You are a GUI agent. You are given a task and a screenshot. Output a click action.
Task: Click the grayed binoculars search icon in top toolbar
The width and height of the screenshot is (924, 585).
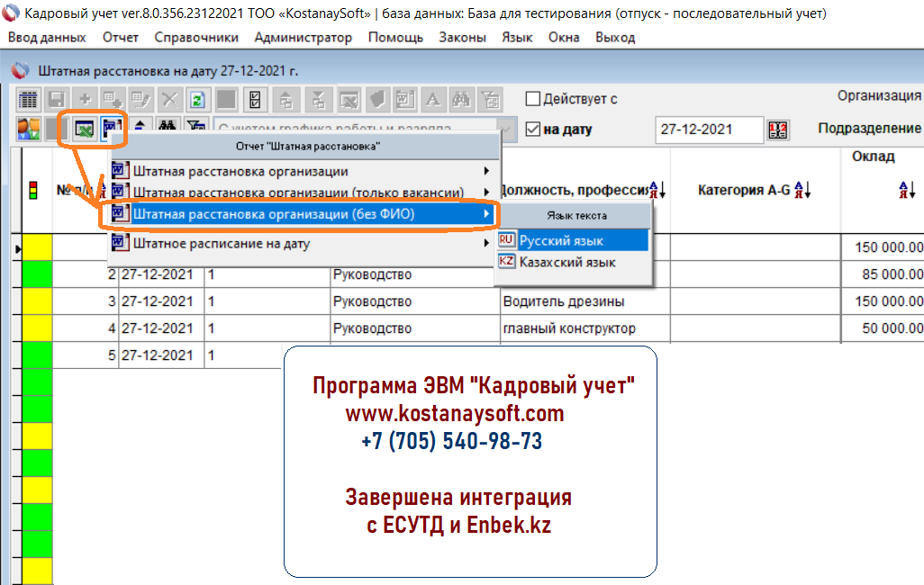(x=461, y=100)
